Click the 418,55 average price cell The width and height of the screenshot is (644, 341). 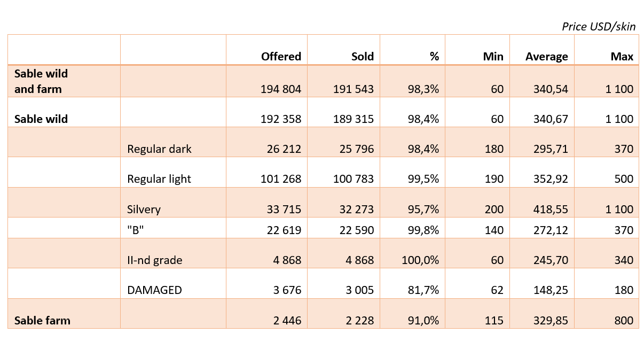[551, 209]
